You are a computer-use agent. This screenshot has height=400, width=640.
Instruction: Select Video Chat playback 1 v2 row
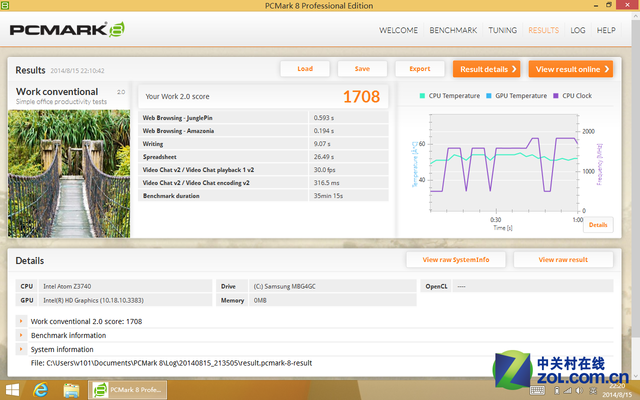[x=263, y=170]
